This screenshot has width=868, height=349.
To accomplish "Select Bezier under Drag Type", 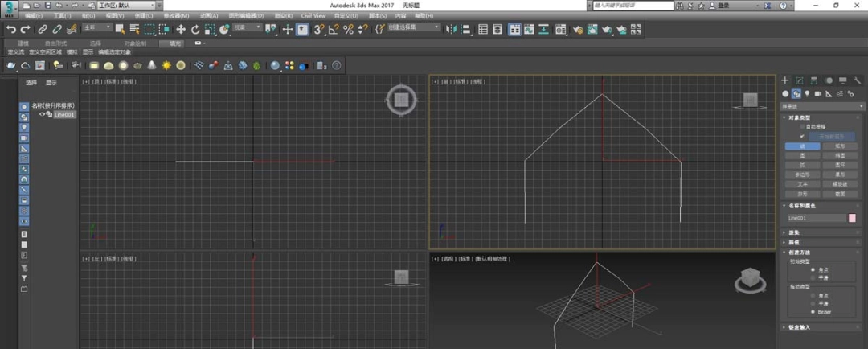I will pyautogui.click(x=813, y=312).
